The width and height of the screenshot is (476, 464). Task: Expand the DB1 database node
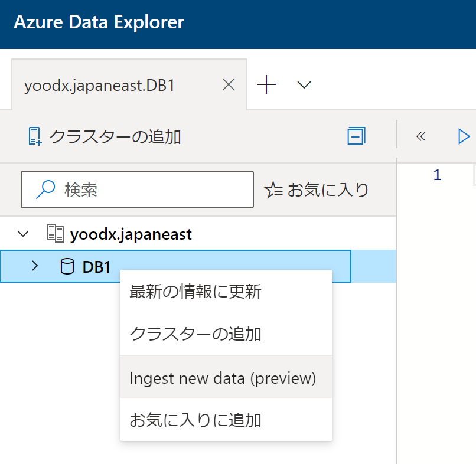pos(35,266)
